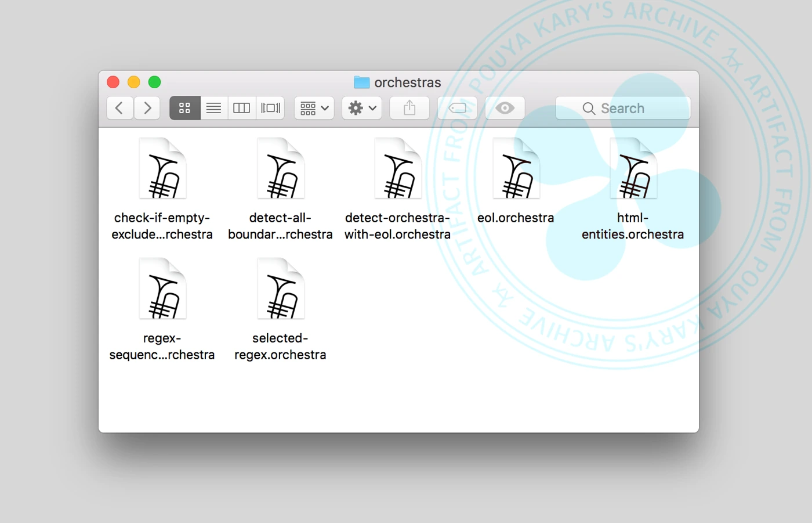
Task: Select the detect-all-boundar orchestra file icon
Action: coord(281,169)
